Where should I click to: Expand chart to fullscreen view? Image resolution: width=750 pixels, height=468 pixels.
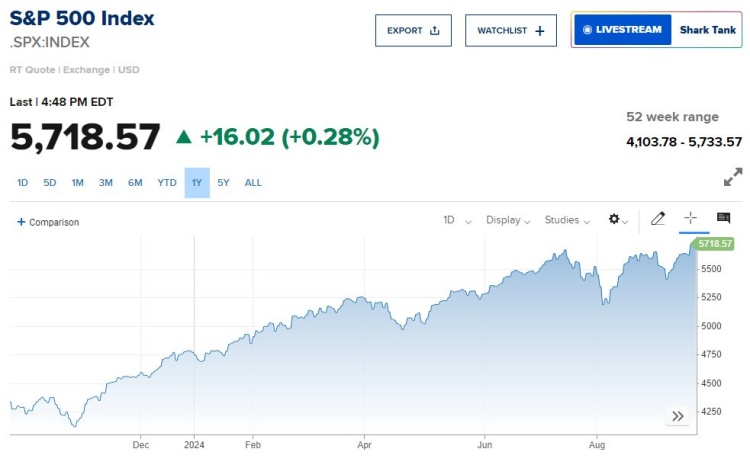pos(733,177)
